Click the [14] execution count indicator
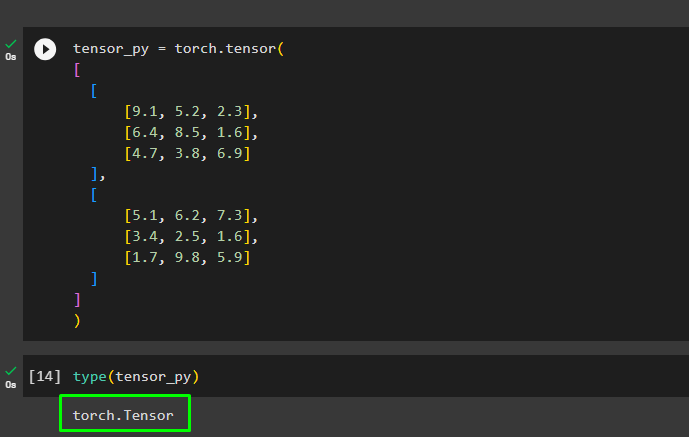Image resolution: width=689 pixels, height=437 pixels. (x=44, y=376)
